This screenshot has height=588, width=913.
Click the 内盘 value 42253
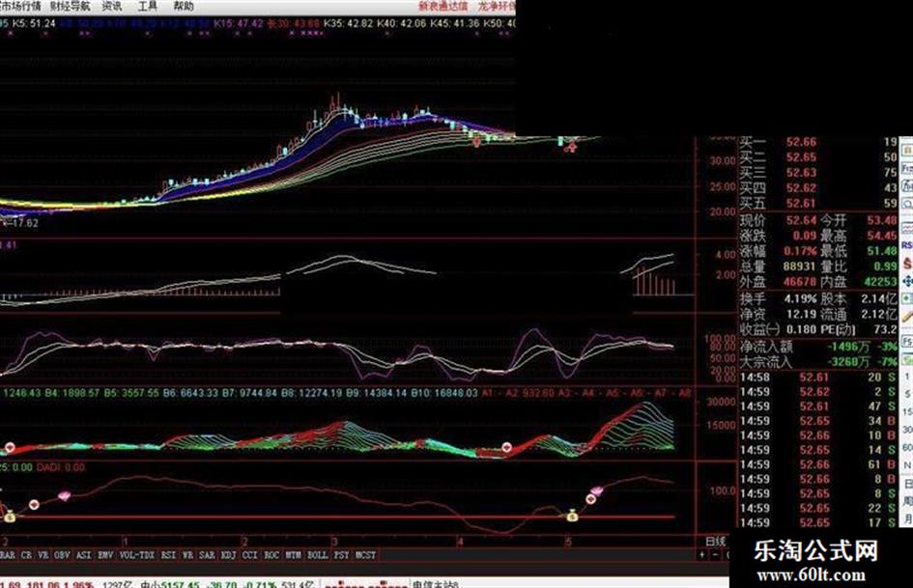pos(880,282)
